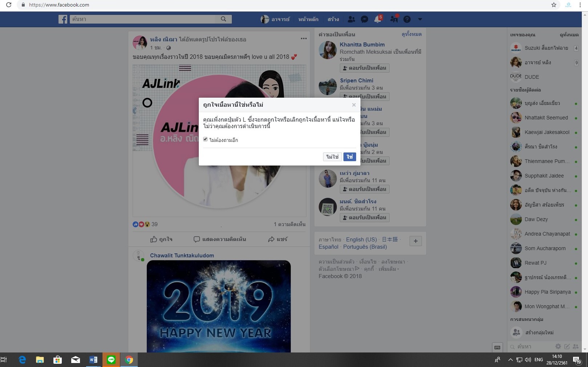
Task: Like the post with 'ถูกใจ' button
Action: pyautogui.click(x=161, y=239)
